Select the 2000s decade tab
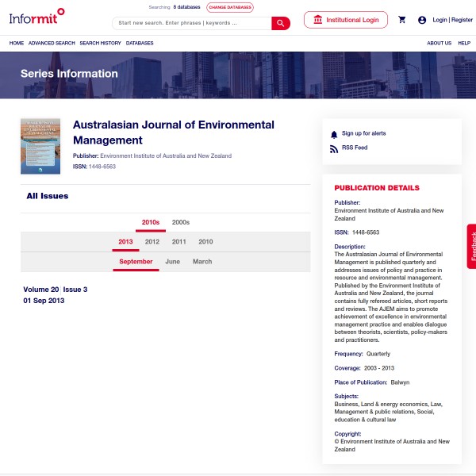 [181, 222]
